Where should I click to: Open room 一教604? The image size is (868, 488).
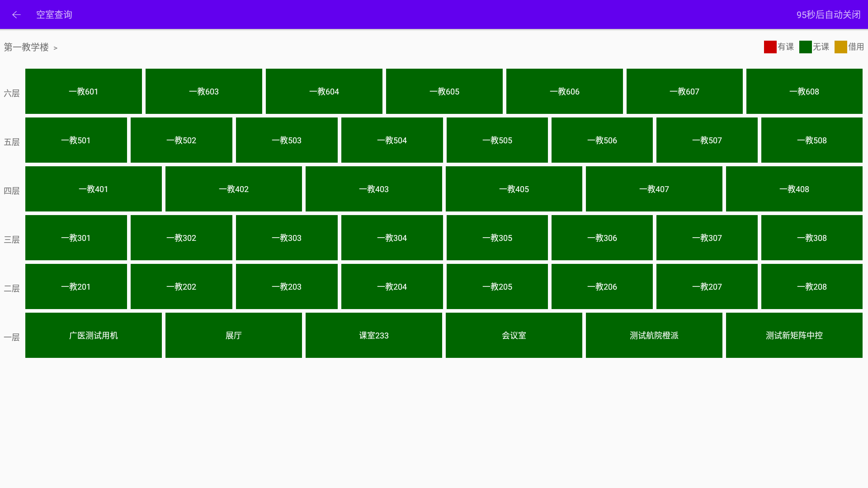324,91
